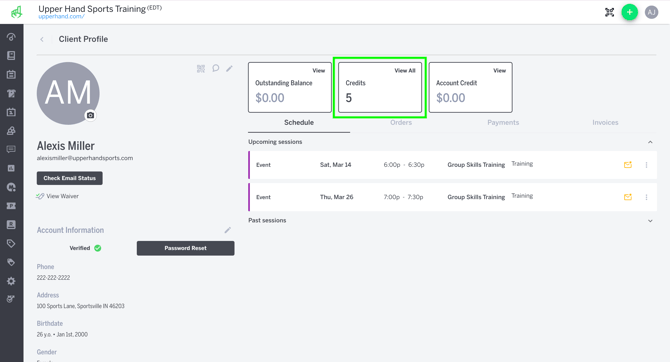
Task: Open the QR scanner icon in the top bar
Action: pyautogui.click(x=609, y=12)
